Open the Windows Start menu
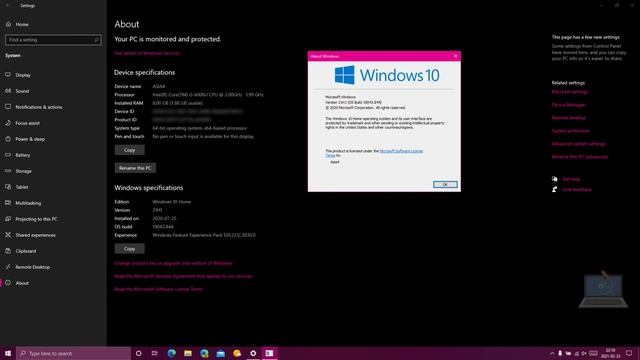Viewport: 640px width, 360px height. pyautogui.click(x=8, y=353)
